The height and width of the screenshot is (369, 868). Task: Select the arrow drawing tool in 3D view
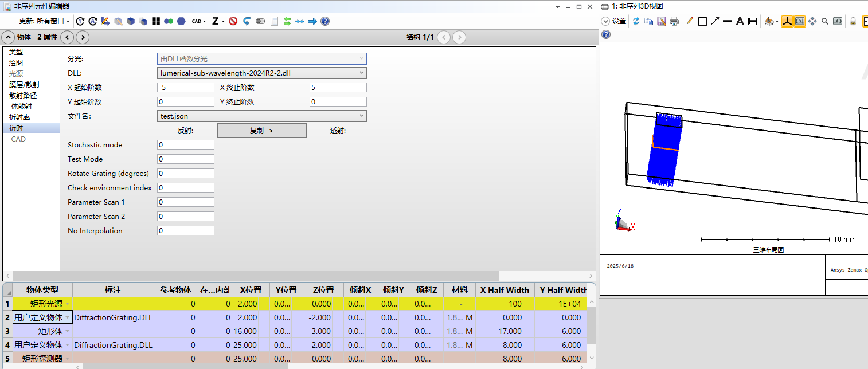point(715,21)
